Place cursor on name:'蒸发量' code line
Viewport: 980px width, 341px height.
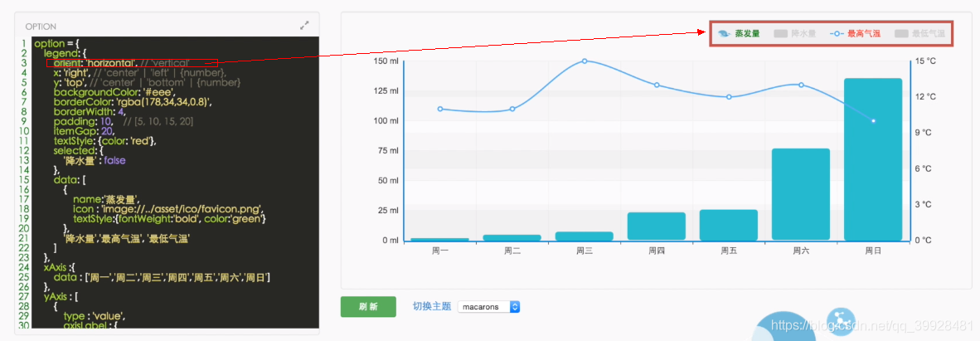[105, 199]
